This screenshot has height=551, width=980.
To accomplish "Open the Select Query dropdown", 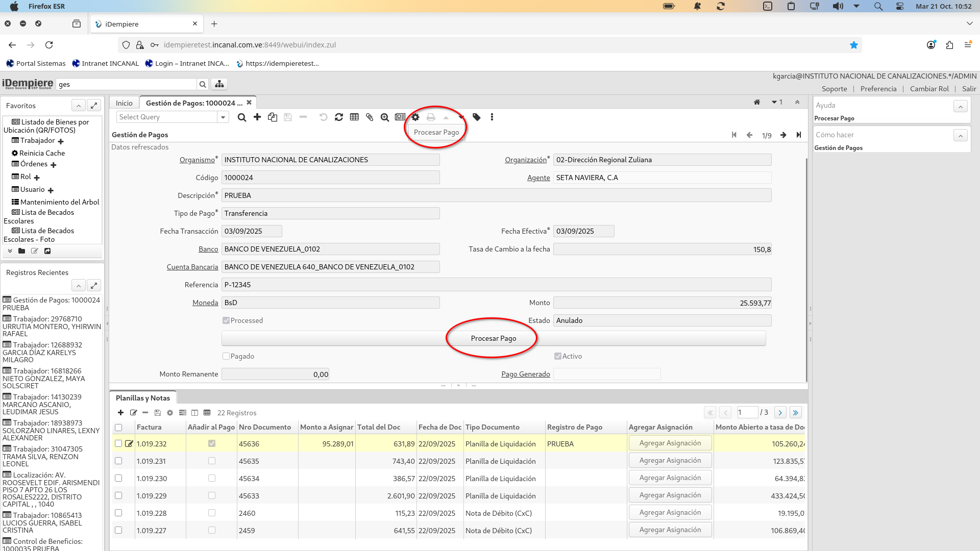I will 223,117.
